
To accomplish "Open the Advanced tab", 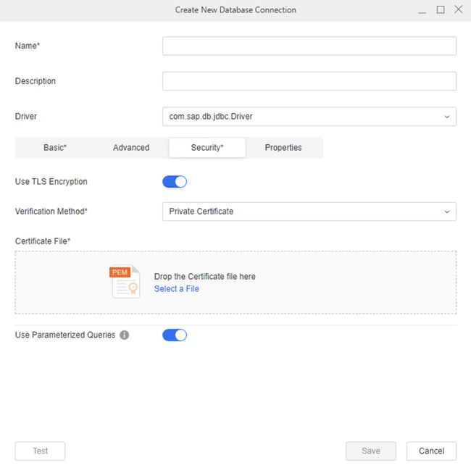I will coord(131,148).
